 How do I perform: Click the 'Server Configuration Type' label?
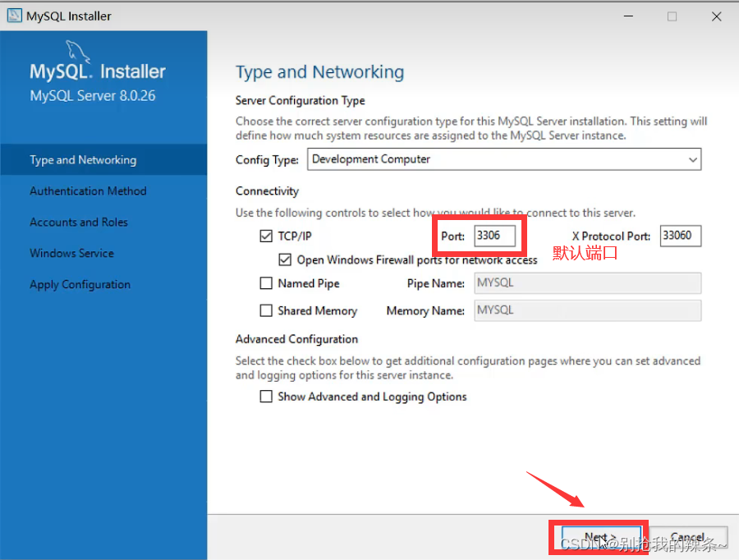click(301, 100)
